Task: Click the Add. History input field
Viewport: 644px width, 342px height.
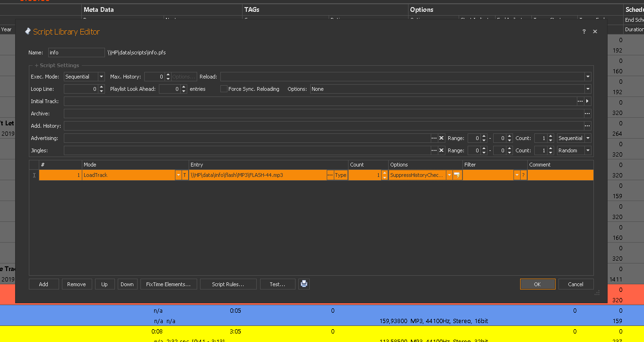Action: [x=324, y=126]
